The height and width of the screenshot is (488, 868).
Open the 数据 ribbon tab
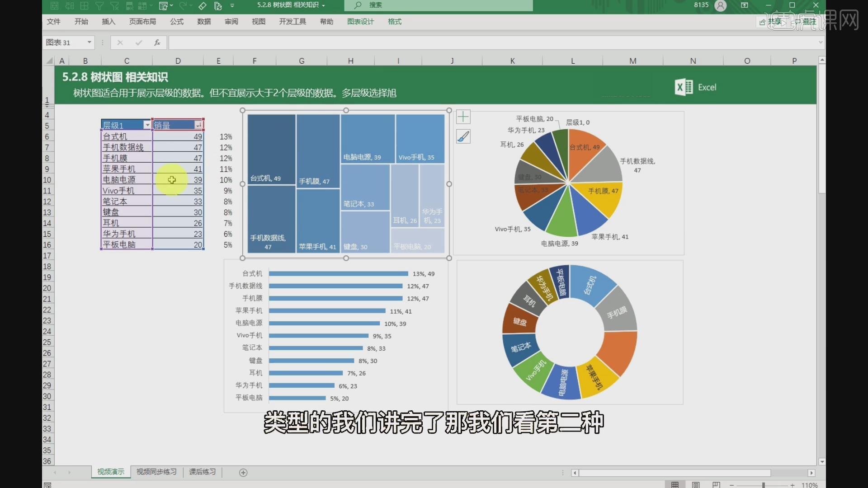pyautogui.click(x=204, y=22)
